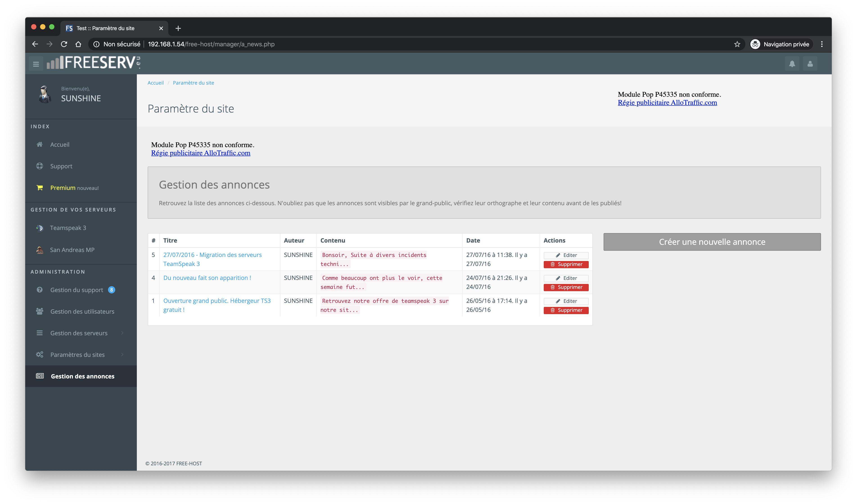Open the notifications bell icon
This screenshot has width=857, height=504.
[792, 64]
